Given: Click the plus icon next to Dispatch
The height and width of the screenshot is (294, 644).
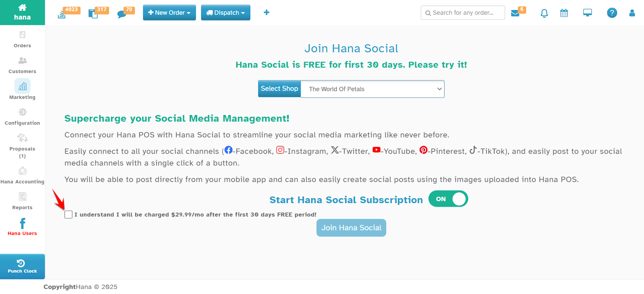Looking at the screenshot, I should [x=266, y=12].
